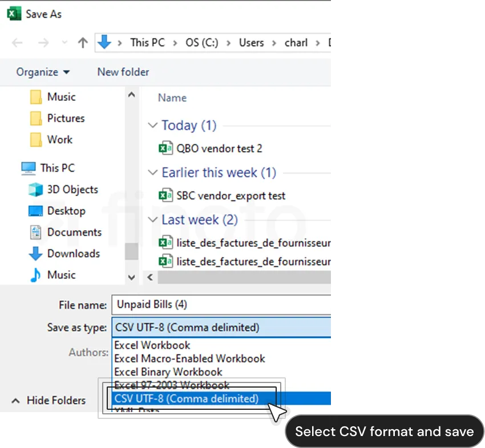Click the sidebar vertical scrollbar thumb
The height and width of the screenshot is (448, 485).
[131, 251]
